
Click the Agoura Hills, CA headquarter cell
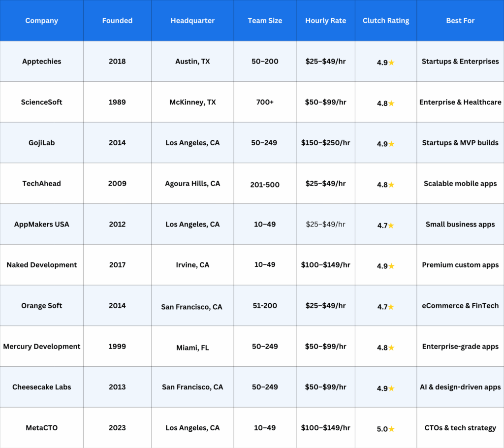click(x=192, y=183)
